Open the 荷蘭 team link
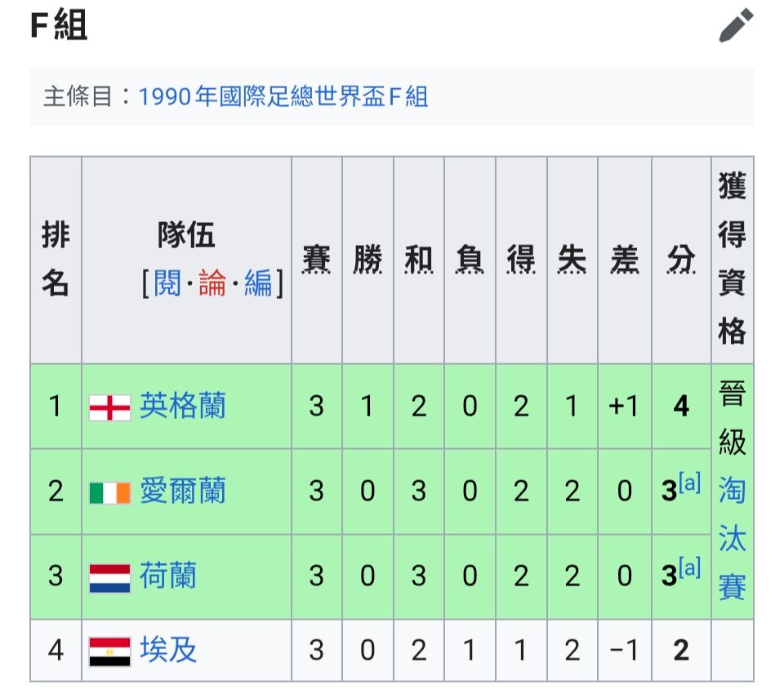The height and width of the screenshot is (694, 784). [168, 576]
